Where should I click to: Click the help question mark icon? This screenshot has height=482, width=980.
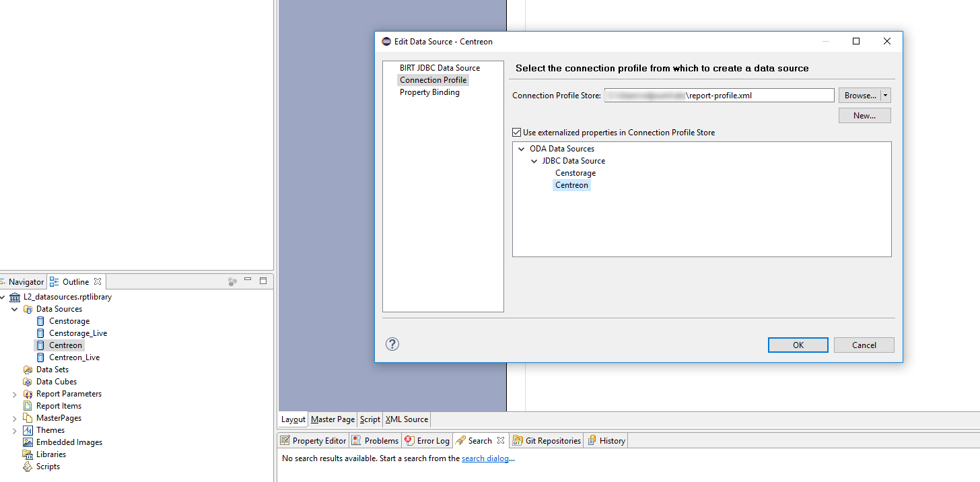pos(392,344)
